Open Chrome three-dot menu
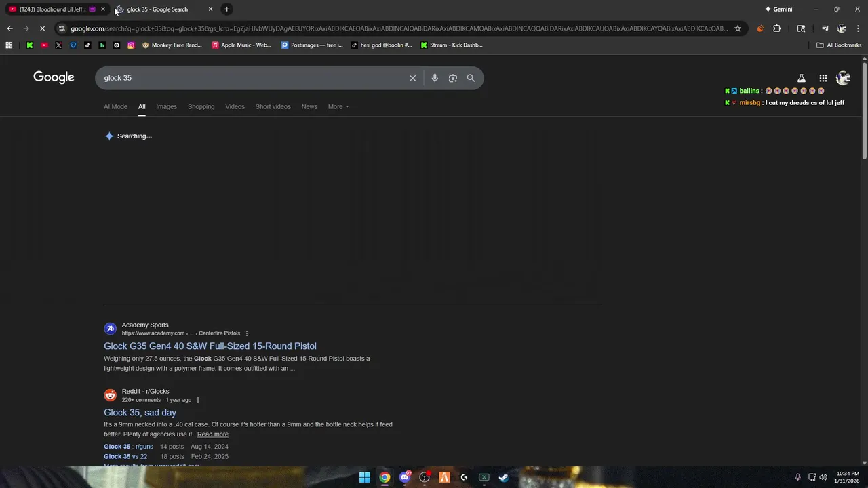This screenshot has height=488, width=868. pos(859,28)
